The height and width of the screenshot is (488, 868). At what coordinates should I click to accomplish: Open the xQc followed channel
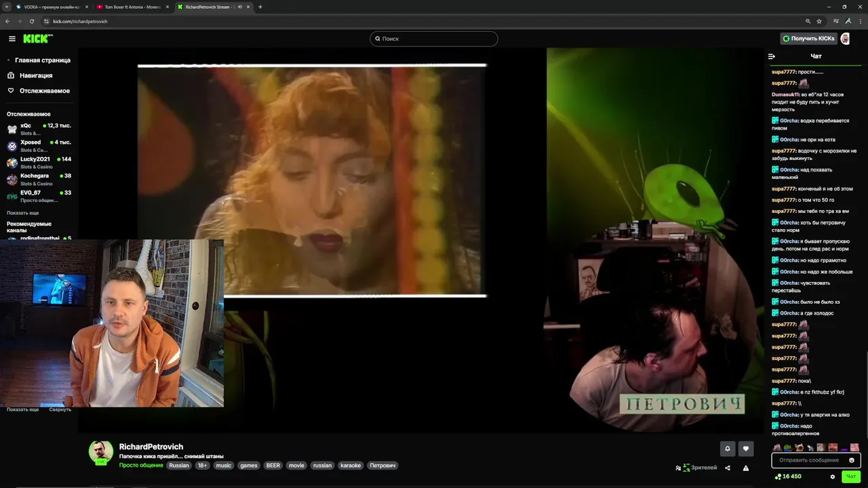(x=39, y=128)
